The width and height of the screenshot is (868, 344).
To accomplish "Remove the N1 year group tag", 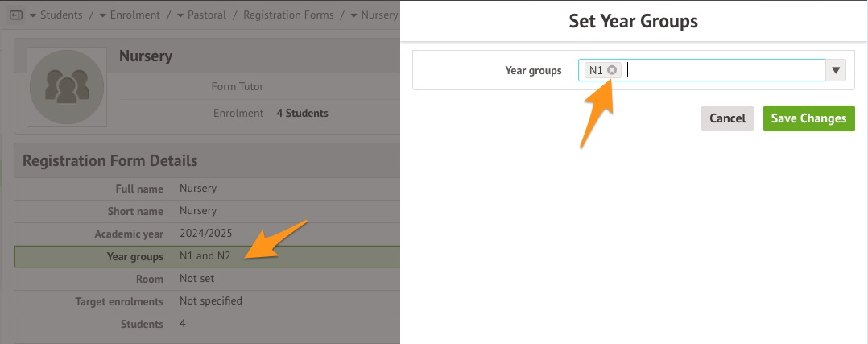I will coord(612,70).
